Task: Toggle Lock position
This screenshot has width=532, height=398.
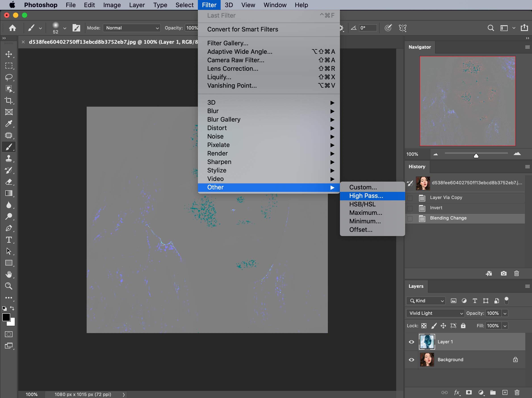Action: pyautogui.click(x=443, y=326)
